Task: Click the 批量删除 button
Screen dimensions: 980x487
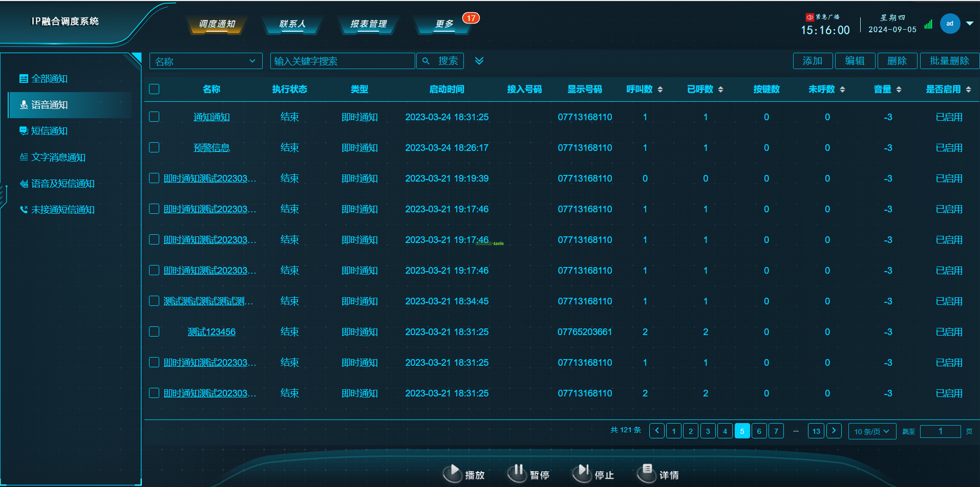Action: coord(949,61)
